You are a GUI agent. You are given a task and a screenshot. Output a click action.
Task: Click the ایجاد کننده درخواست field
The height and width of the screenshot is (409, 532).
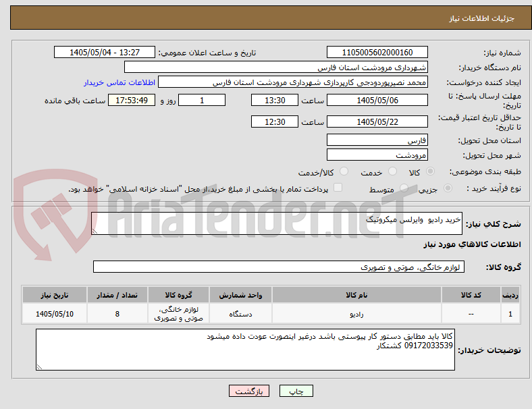293,82
